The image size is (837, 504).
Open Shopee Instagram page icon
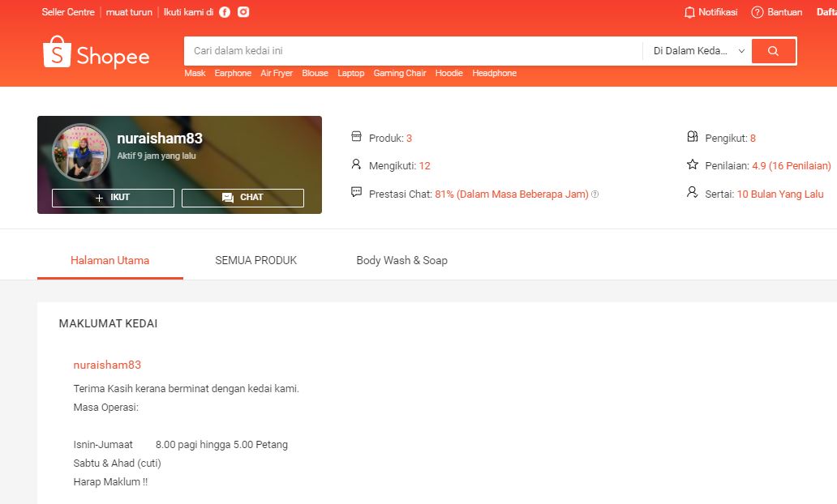click(x=243, y=11)
